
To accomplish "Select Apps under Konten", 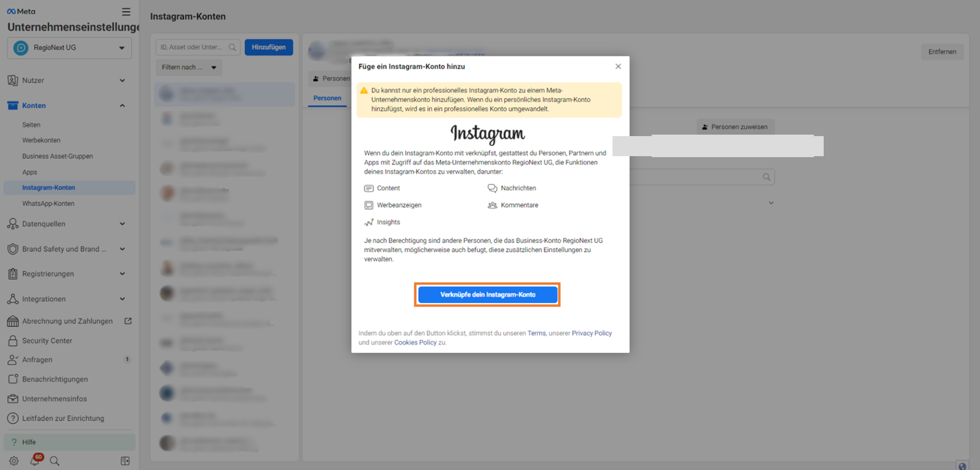I will (29, 172).
